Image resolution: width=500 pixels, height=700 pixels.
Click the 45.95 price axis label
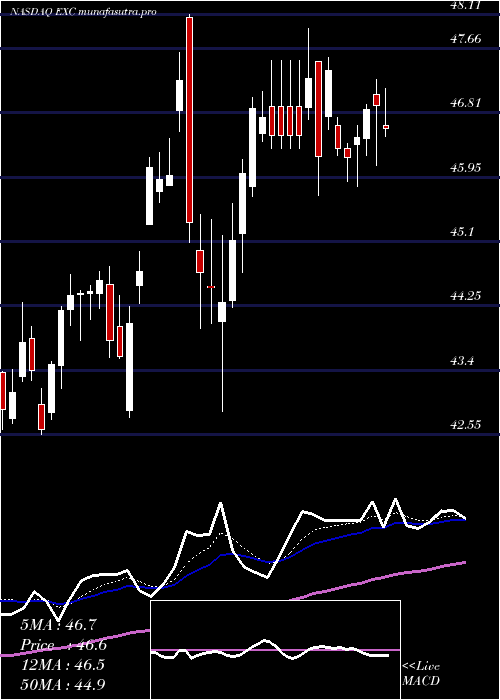(x=465, y=168)
